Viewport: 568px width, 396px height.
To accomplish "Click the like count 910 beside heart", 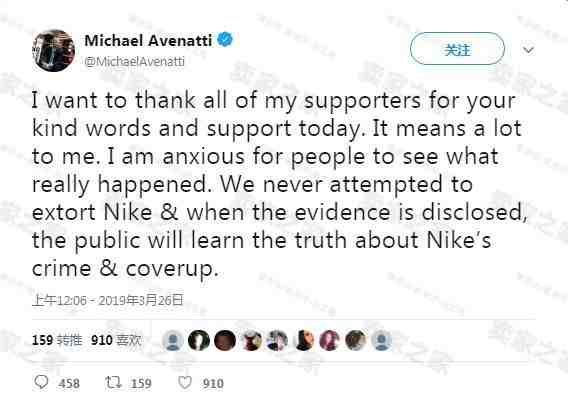I will 213,383.
